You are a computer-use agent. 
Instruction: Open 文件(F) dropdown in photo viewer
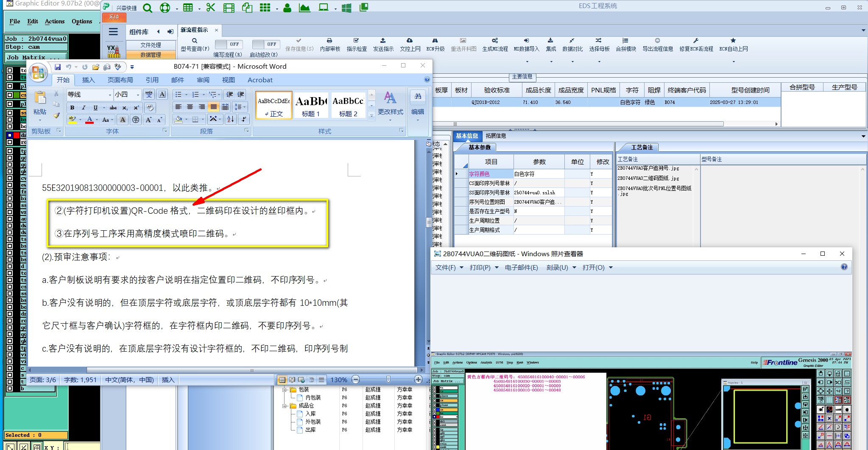pos(449,268)
